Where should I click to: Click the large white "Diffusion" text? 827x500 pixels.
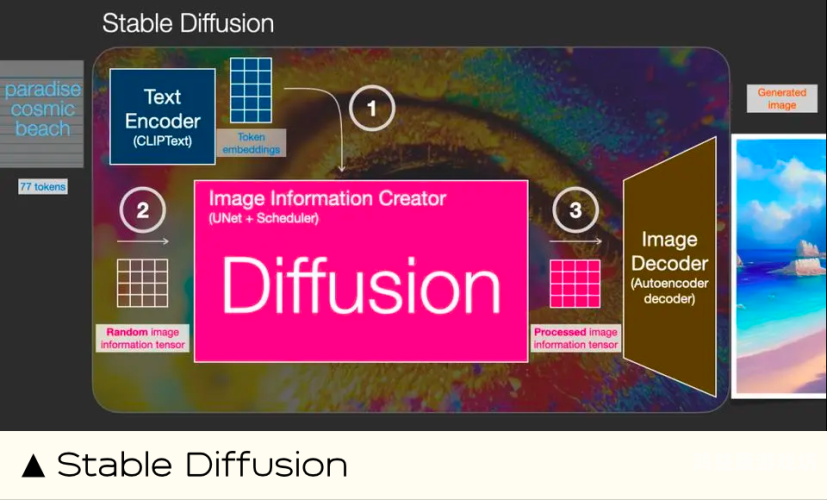[360, 285]
